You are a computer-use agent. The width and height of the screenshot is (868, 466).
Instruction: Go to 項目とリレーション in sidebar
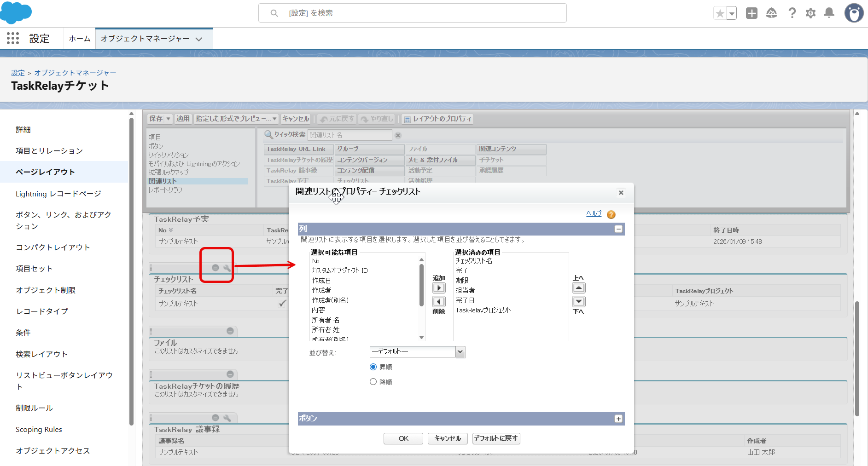click(49, 151)
